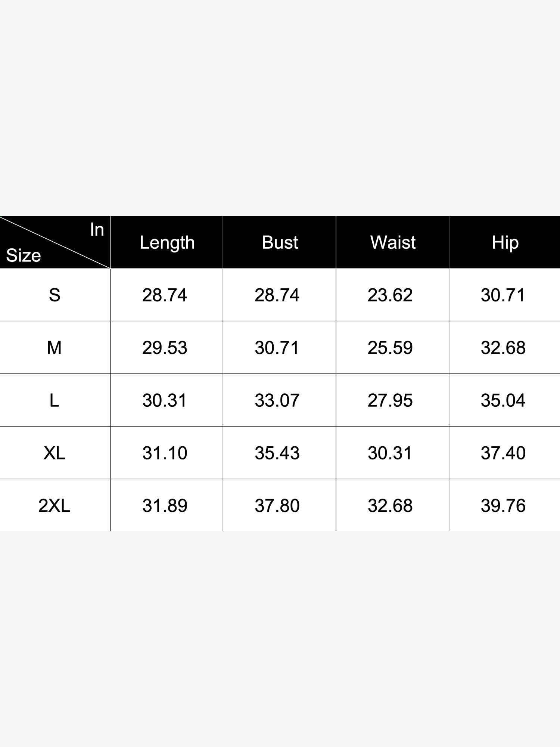Click the S waist value 23.62
Screen dimensions: 560x747
tap(390, 295)
